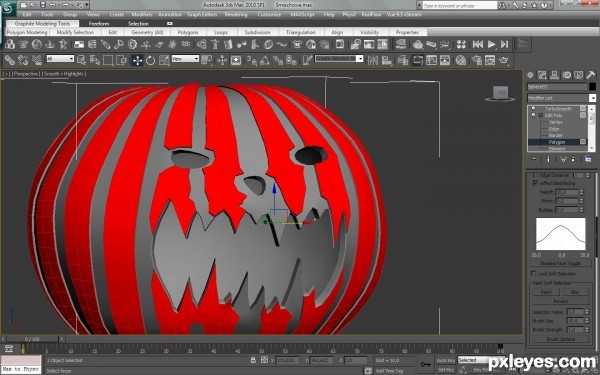Click the Mirror tool icon
This screenshot has height=375, width=600.
click(373, 60)
